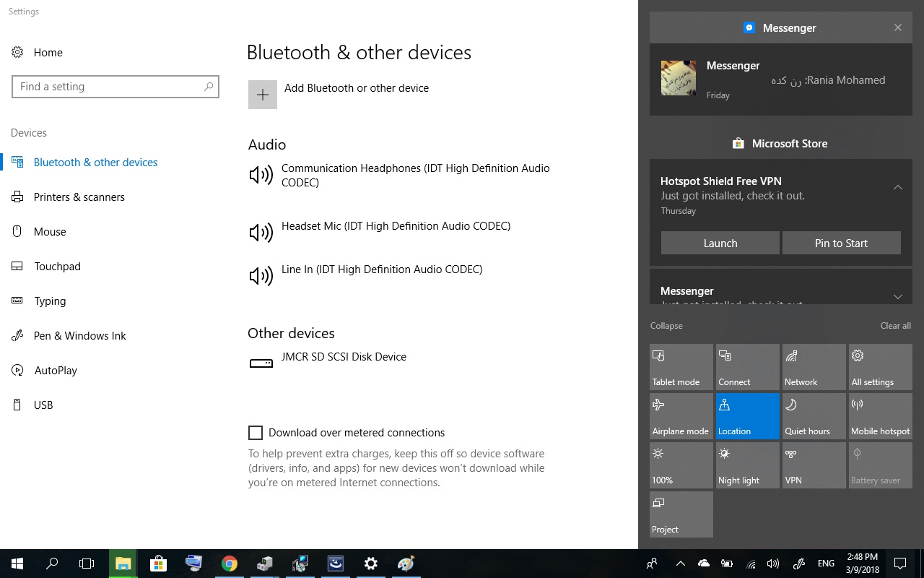Viewport: 924px width, 578px height.
Task: Click the plus icon to add Bluetooth device
Action: [x=263, y=95]
